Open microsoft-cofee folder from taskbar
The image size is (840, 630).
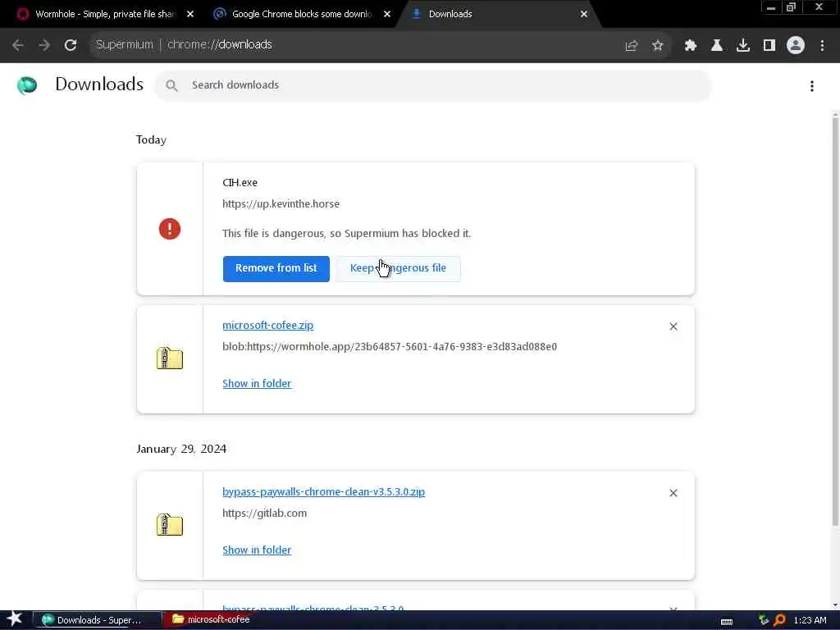(x=211, y=620)
